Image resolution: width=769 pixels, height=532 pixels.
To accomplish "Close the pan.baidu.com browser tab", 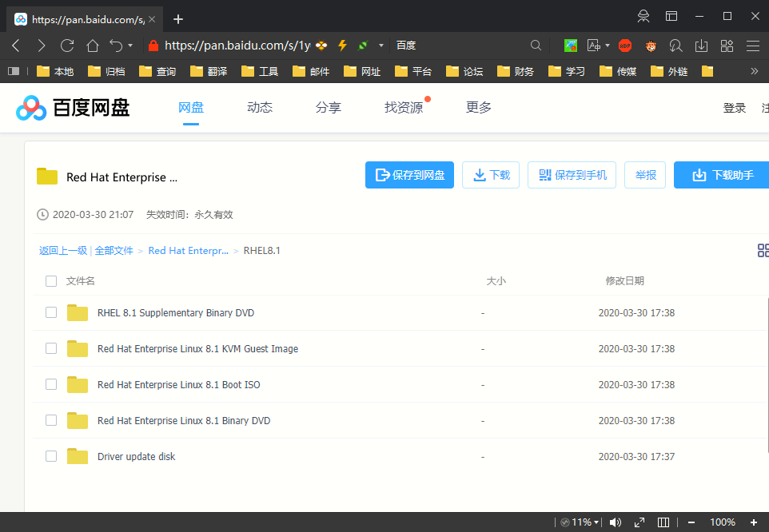I will 152,19.
